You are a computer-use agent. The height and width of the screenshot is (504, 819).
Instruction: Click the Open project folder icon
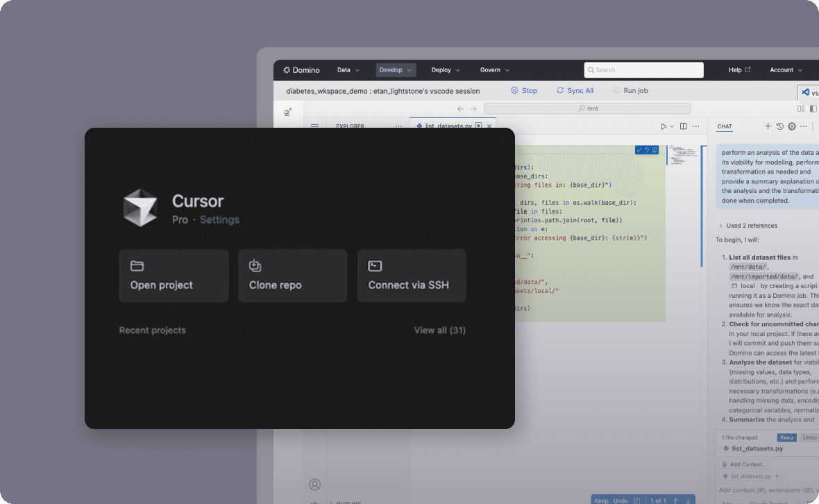click(137, 266)
